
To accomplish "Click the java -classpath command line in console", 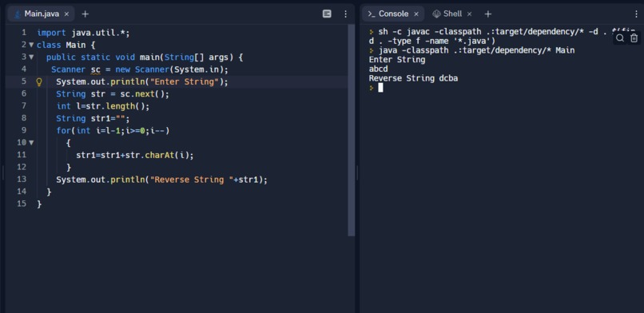I will (476, 50).
